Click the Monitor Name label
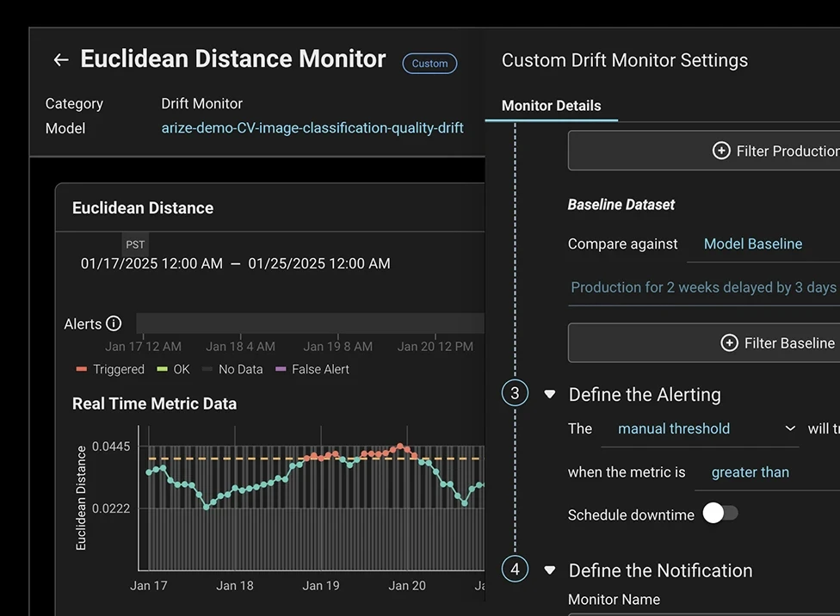The width and height of the screenshot is (840, 616). click(x=614, y=600)
